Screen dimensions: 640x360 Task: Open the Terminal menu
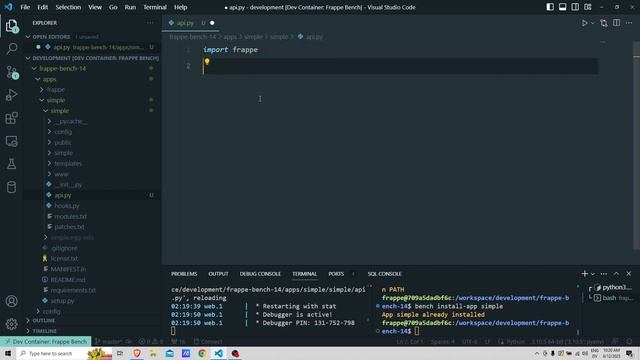point(155,7)
